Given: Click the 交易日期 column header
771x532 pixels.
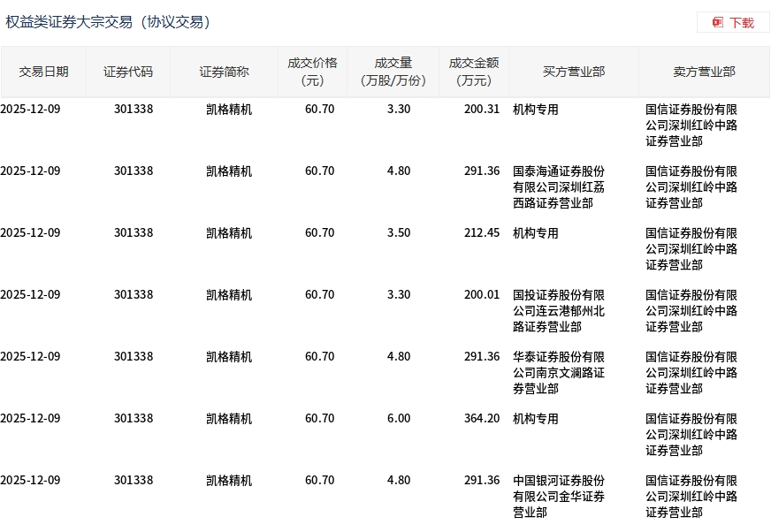Looking at the screenshot, I should [x=43, y=72].
